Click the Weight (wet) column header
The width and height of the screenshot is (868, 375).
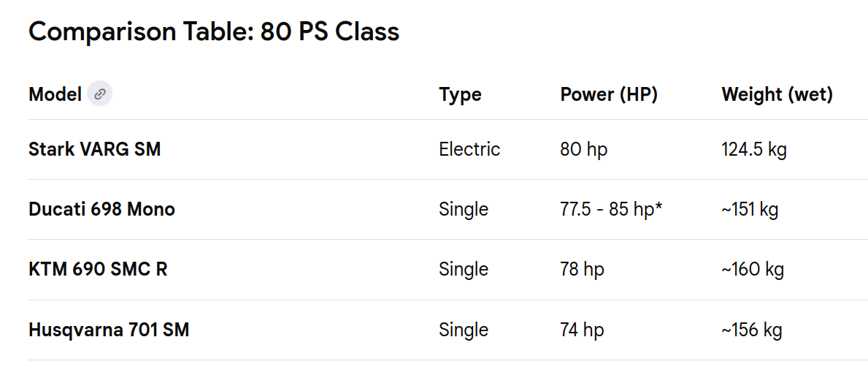pyautogui.click(x=777, y=94)
